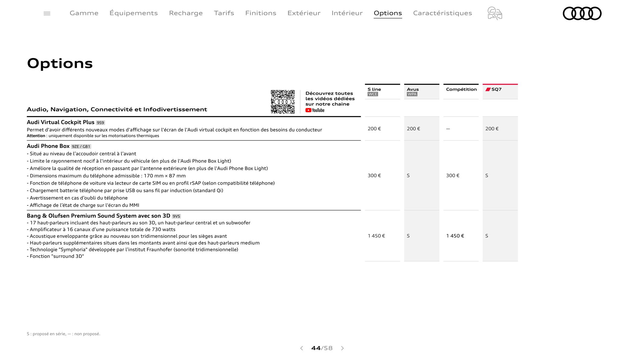Open the Intérieur tab

(x=347, y=13)
